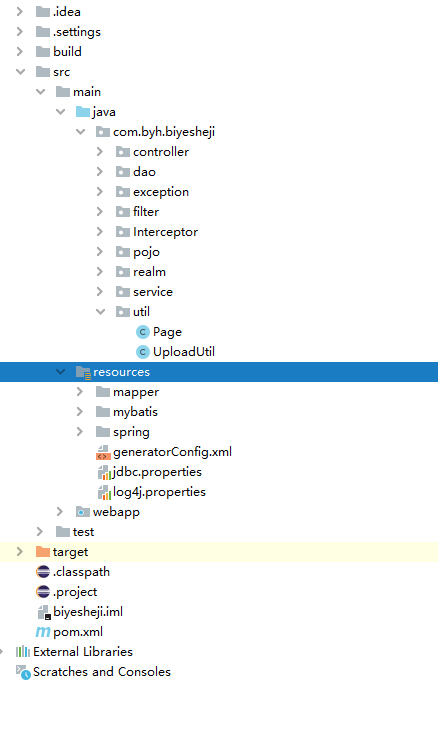438x733 pixels.
Task: Select jdbc.properties file name
Action: click(x=157, y=472)
